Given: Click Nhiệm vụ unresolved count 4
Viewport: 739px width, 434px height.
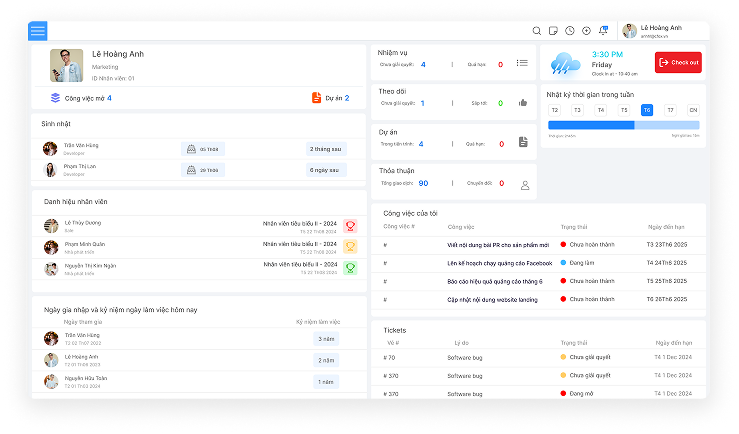Looking at the screenshot, I should [423, 65].
